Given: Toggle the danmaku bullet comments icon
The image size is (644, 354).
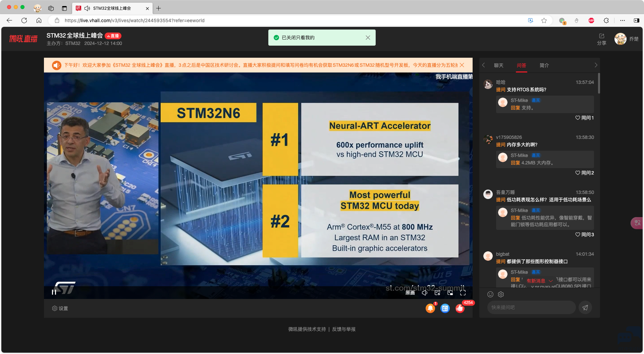Looking at the screenshot, I should tap(437, 293).
